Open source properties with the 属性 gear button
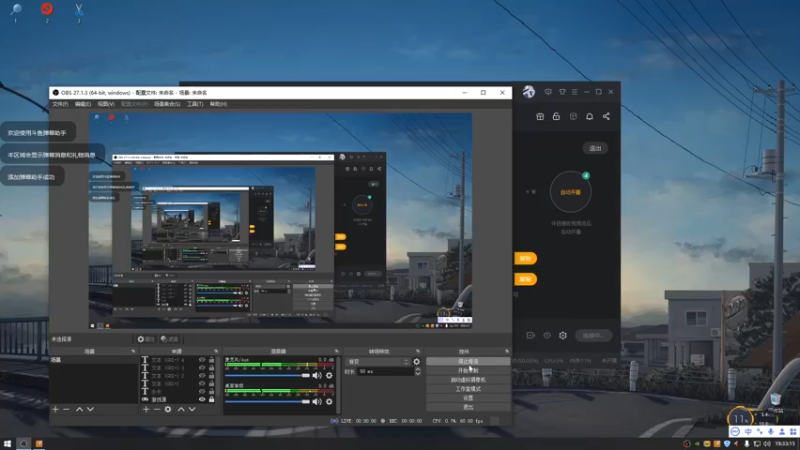The image size is (800, 450). point(146,339)
